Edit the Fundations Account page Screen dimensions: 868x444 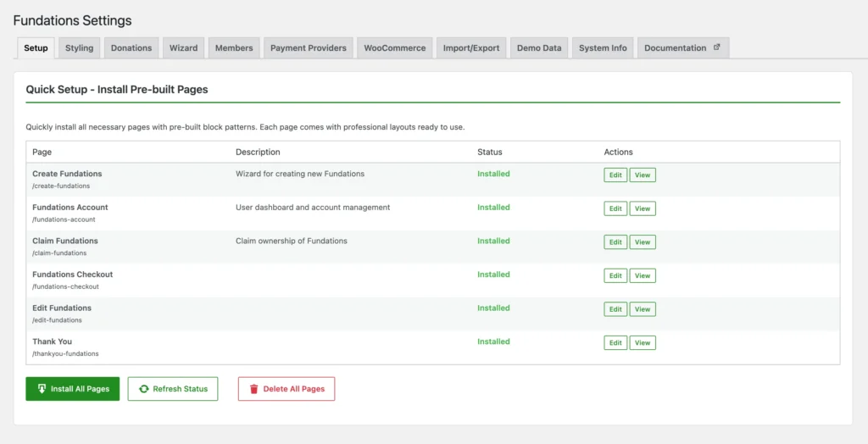tap(615, 208)
